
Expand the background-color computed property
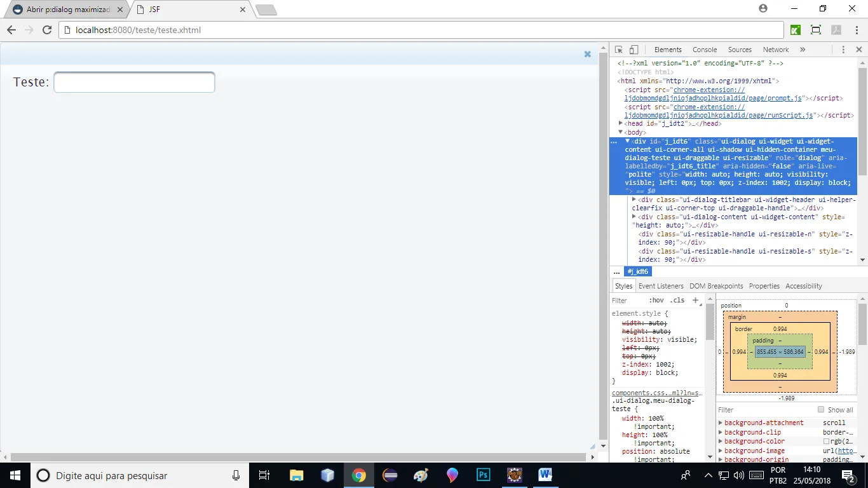(721, 441)
